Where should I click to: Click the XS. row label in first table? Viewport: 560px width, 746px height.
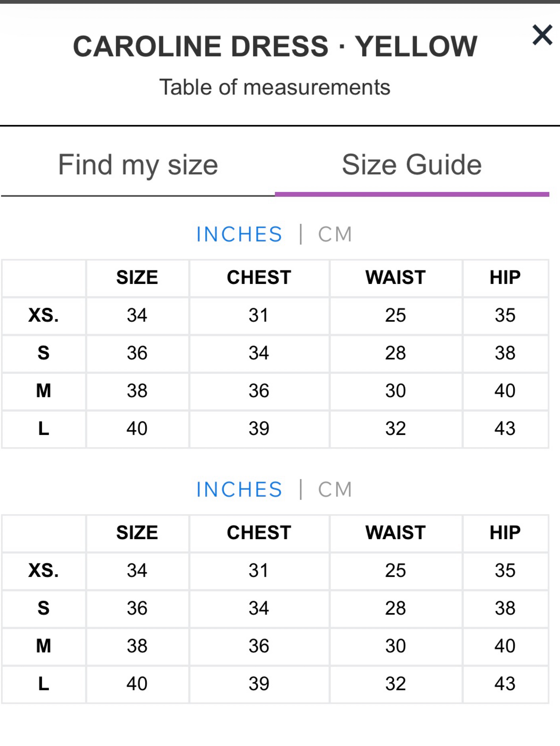coord(44,316)
